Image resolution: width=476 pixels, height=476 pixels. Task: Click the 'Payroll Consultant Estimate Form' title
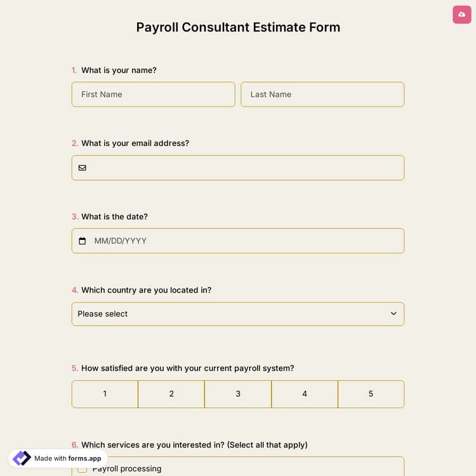[x=238, y=27]
